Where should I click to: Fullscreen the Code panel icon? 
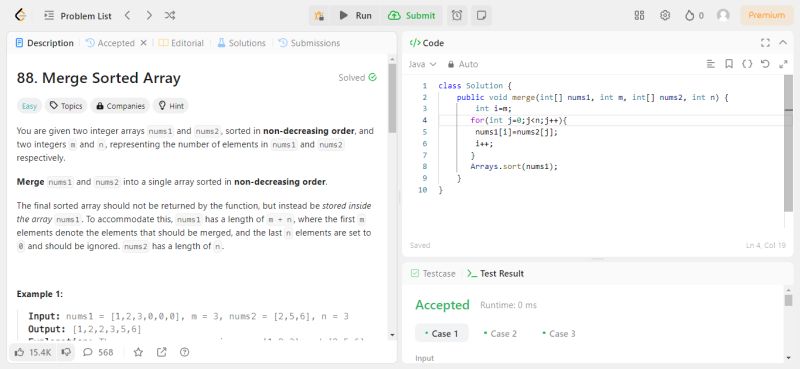[x=765, y=43]
